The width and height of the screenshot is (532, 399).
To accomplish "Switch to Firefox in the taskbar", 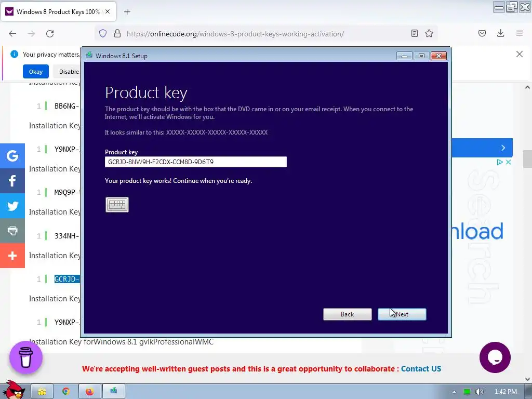I will pyautogui.click(x=89, y=392).
